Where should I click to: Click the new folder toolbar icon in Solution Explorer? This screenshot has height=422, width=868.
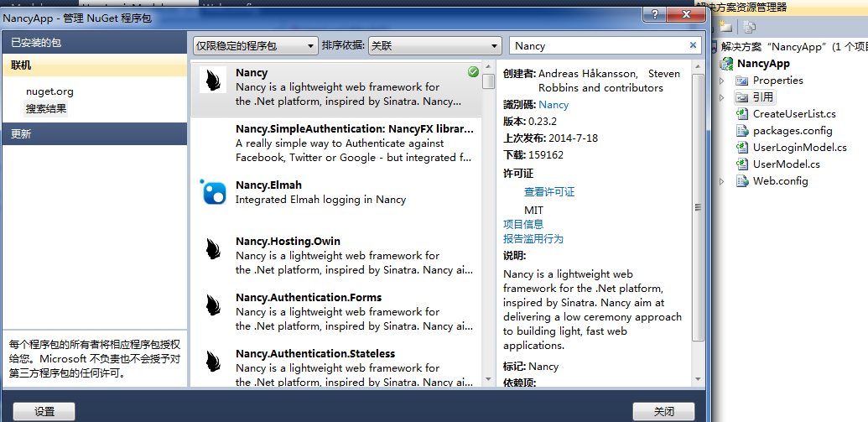coord(725,26)
